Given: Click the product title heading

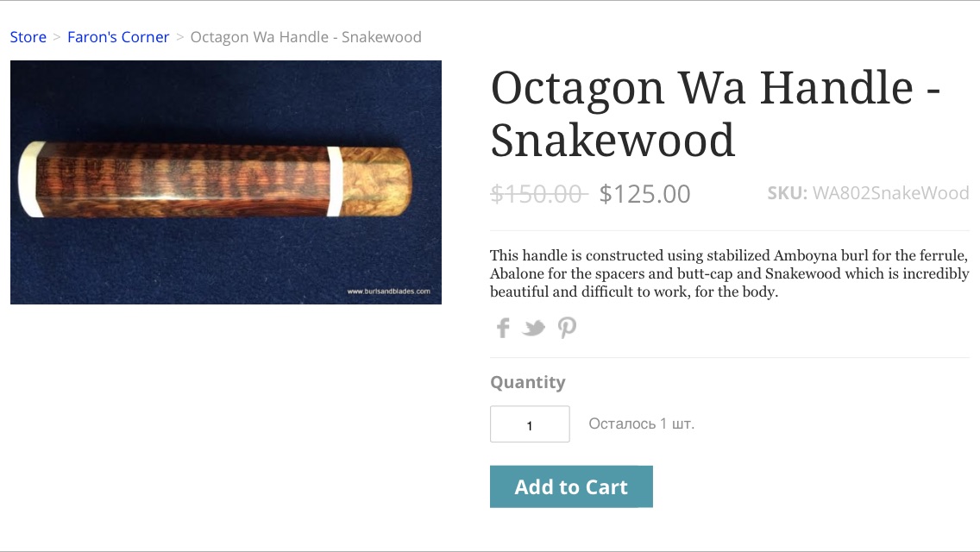Looking at the screenshot, I should 714,113.
